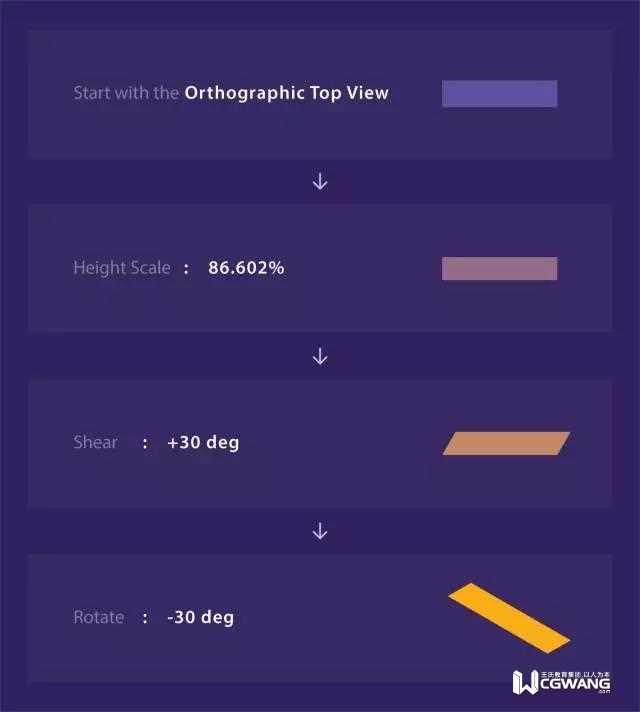Select the orange rotated rectangle shape
Image resolution: width=640 pixels, height=712 pixels.
click(509, 616)
